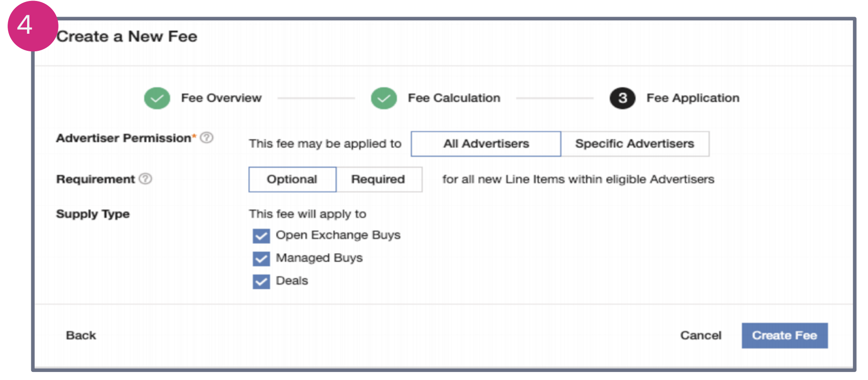Screen dimensions: 868x380
Task: Select the All Advertisers option
Action: [486, 144]
